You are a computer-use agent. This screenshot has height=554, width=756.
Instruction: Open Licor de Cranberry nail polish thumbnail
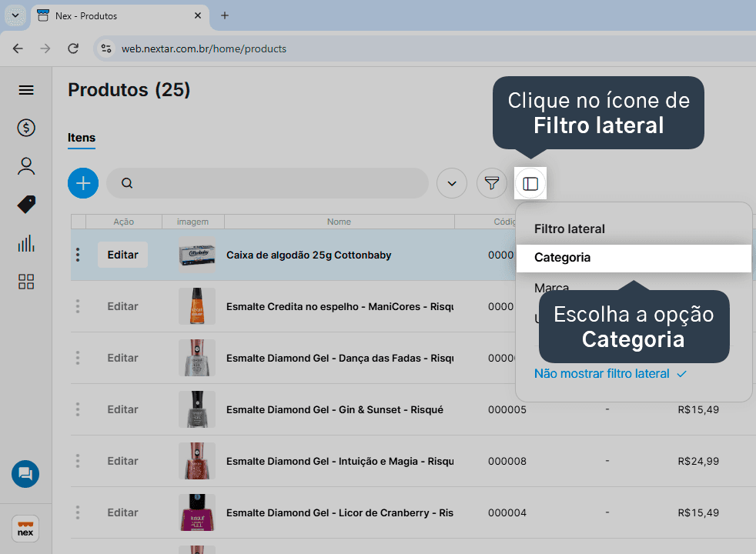tap(197, 512)
